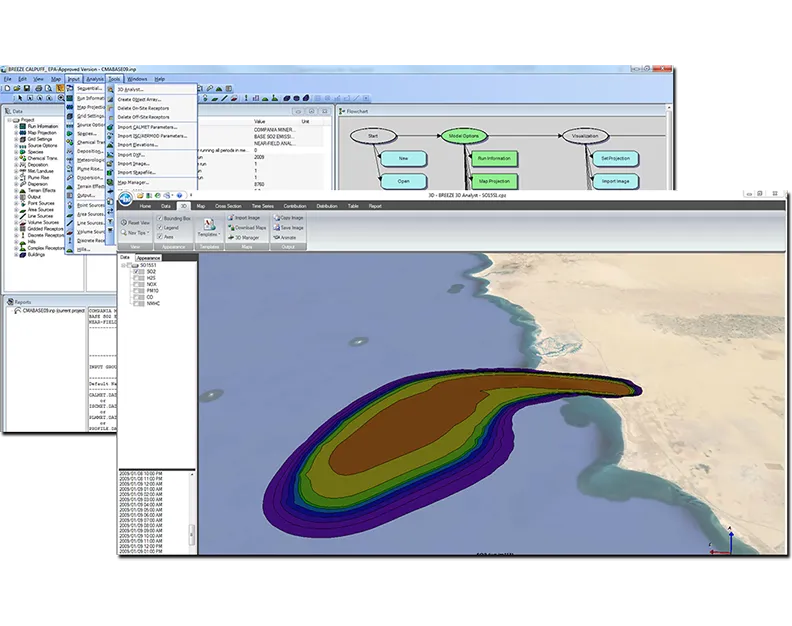The width and height of the screenshot is (792, 626).
Task: Expand the Point Sources tree node
Action: (x=17, y=201)
